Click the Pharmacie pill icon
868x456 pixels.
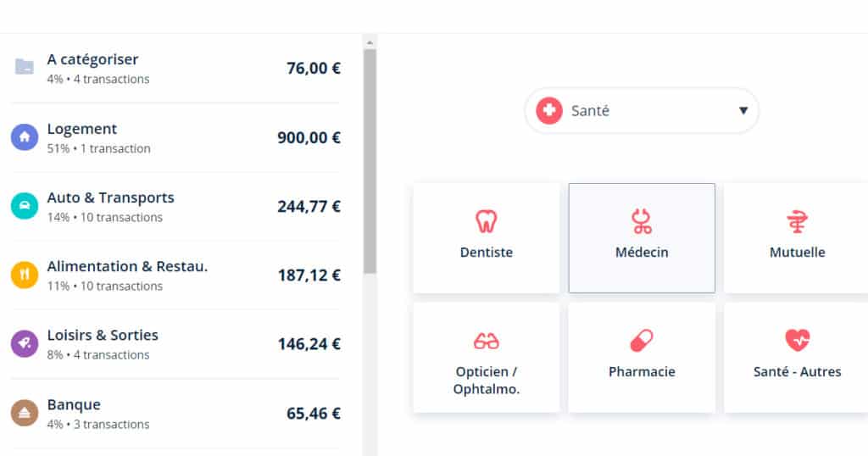point(642,342)
